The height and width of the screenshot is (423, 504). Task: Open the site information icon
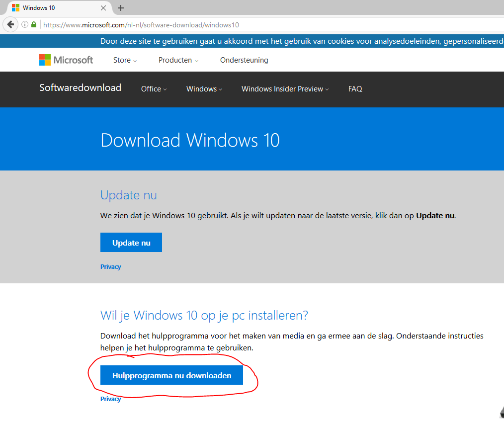coord(25,24)
